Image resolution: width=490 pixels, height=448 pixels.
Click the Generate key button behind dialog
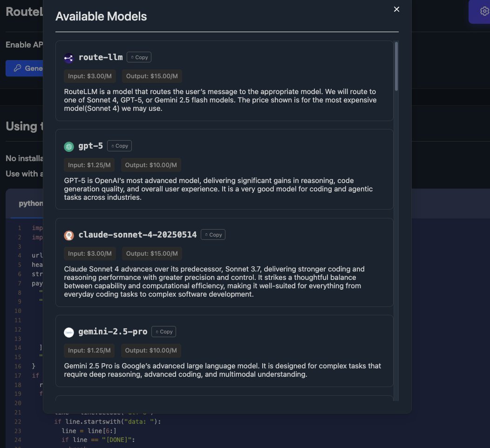point(24,68)
